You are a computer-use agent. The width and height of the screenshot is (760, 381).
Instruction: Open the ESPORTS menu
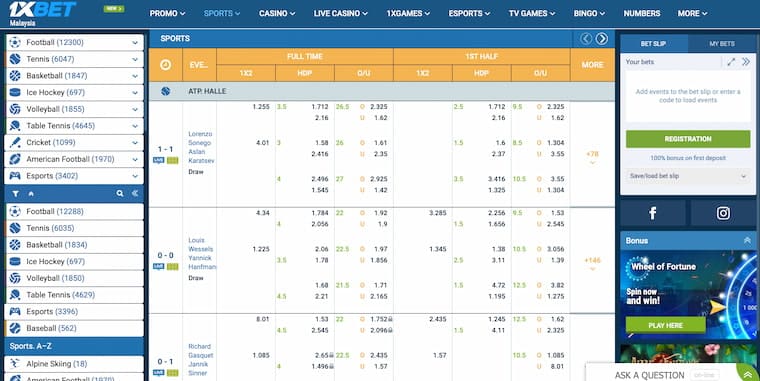pyautogui.click(x=469, y=14)
